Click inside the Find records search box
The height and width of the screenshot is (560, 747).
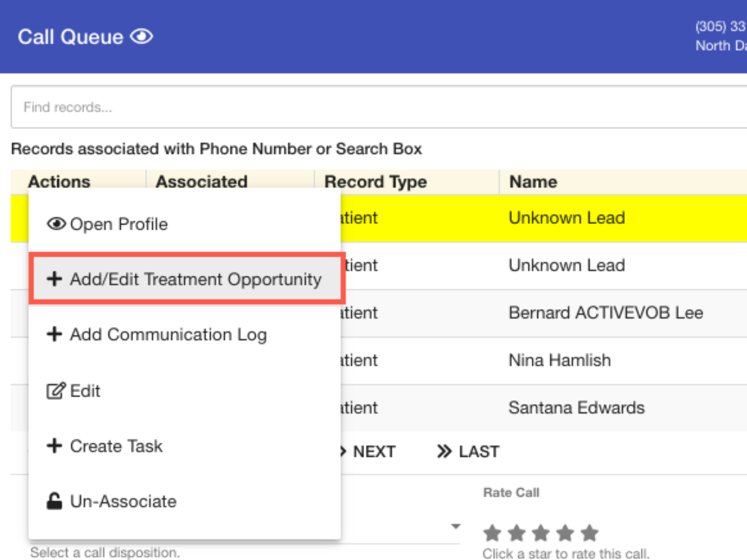pos(373,107)
